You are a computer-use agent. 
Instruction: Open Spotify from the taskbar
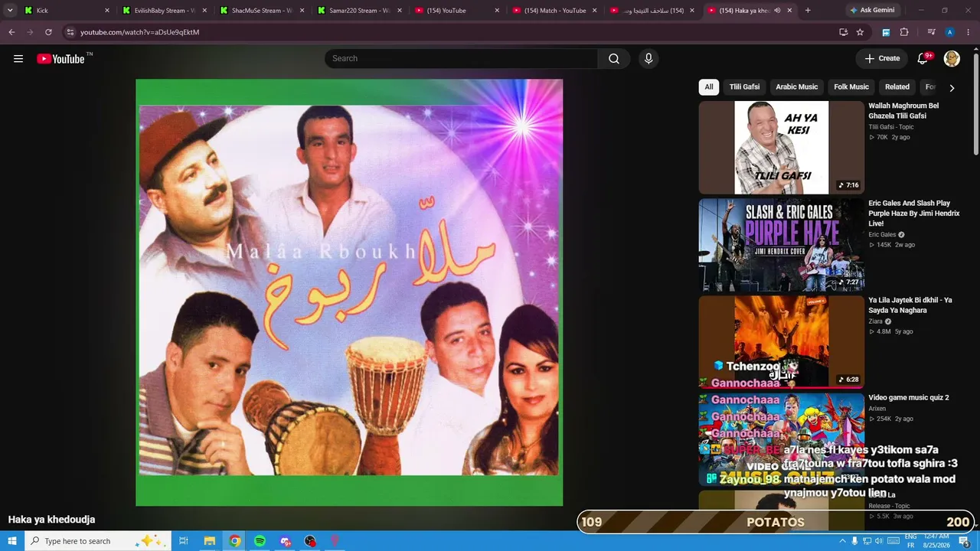point(260,541)
